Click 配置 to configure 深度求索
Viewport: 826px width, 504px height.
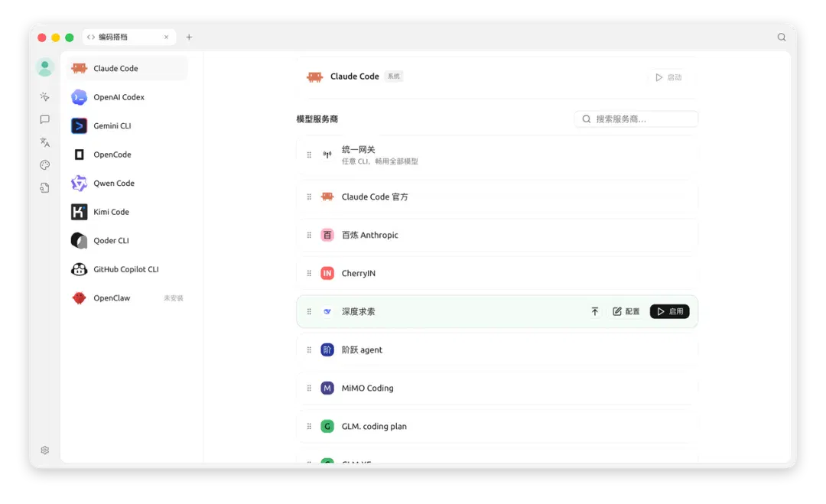(x=626, y=312)
